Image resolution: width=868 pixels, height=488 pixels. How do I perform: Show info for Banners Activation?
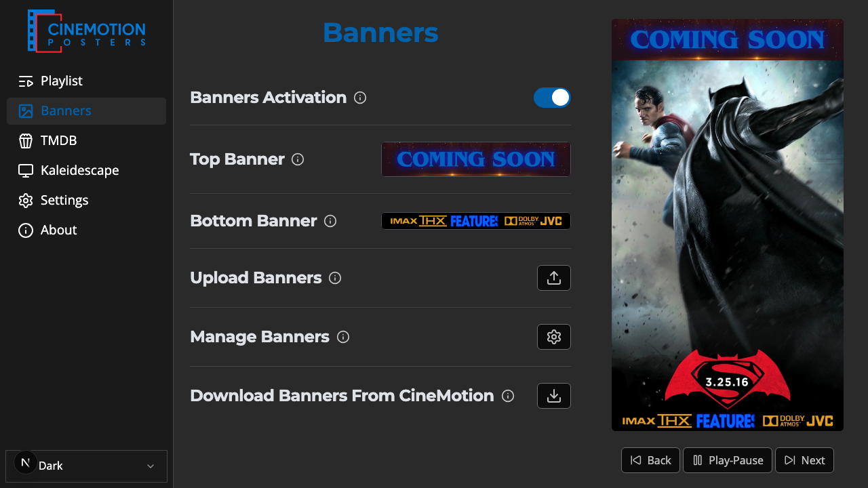(x=361, y=98)
